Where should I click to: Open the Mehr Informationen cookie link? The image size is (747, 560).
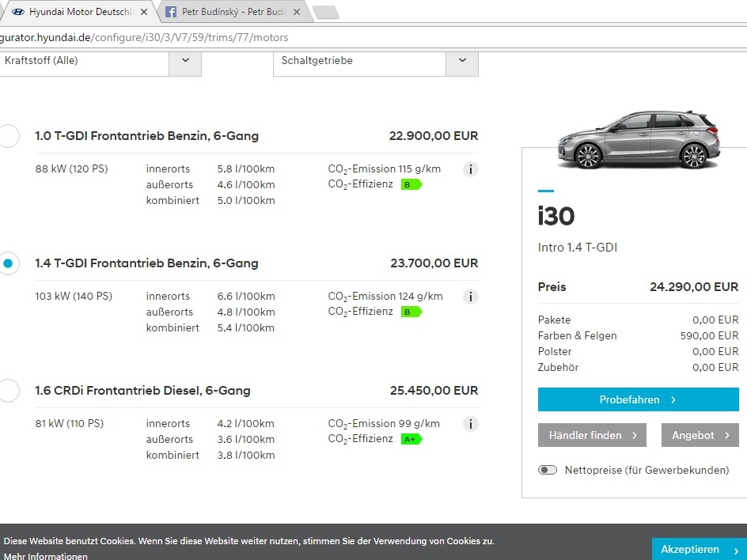coord(46,556)
